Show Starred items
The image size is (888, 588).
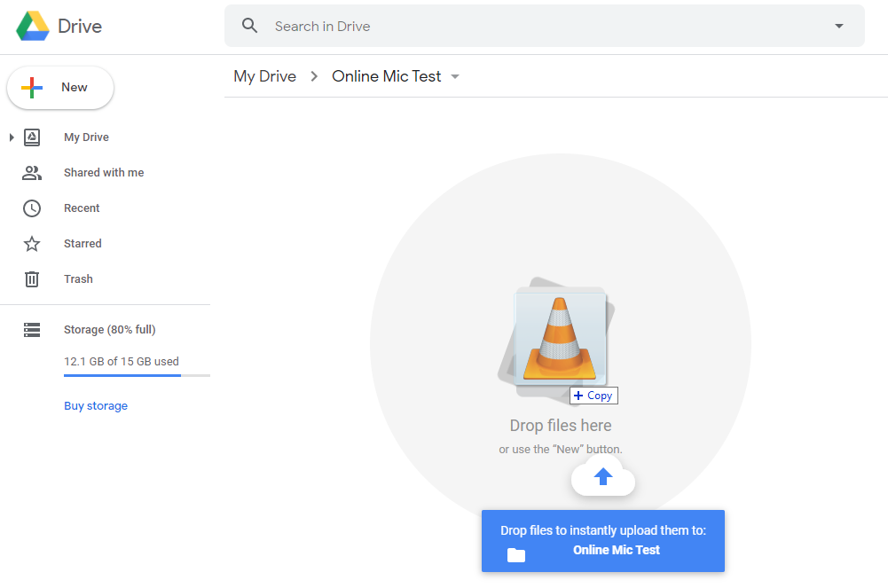pos(83,243)
